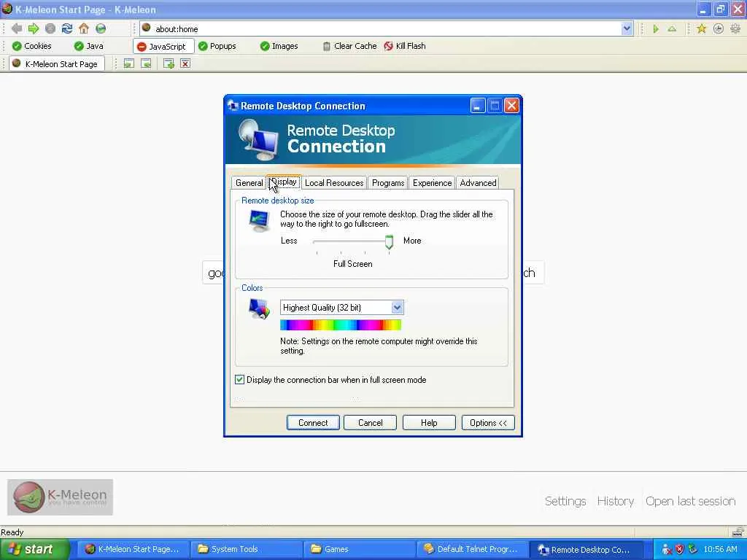The height and width of the screenshot is (560, 747).
Task: Click the Help button
Action: [429, 422]
